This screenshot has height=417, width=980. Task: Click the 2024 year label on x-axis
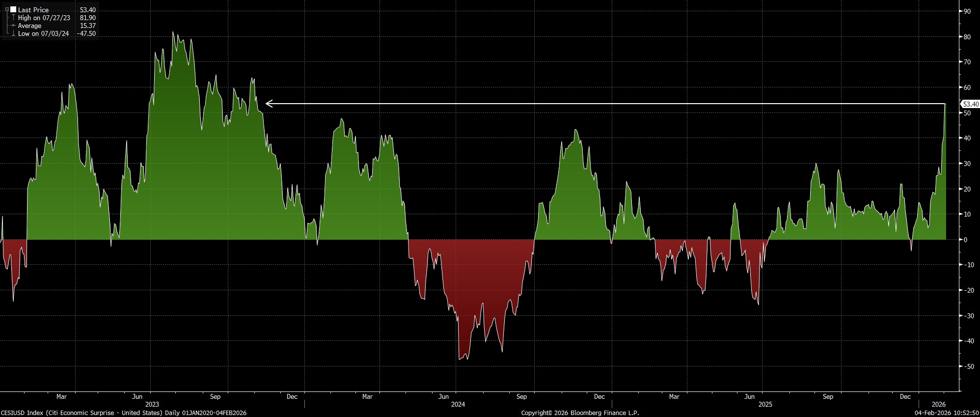click(458, 404)
